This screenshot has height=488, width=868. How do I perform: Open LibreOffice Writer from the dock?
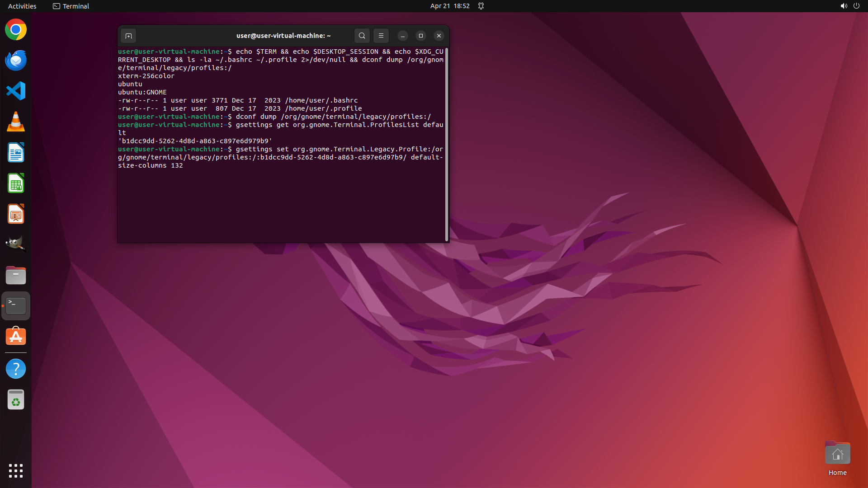(x=16, y=153)
